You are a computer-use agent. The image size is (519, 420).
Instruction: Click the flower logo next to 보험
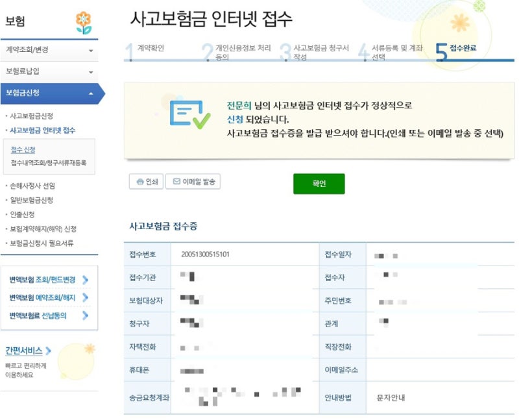click(84, 23)
